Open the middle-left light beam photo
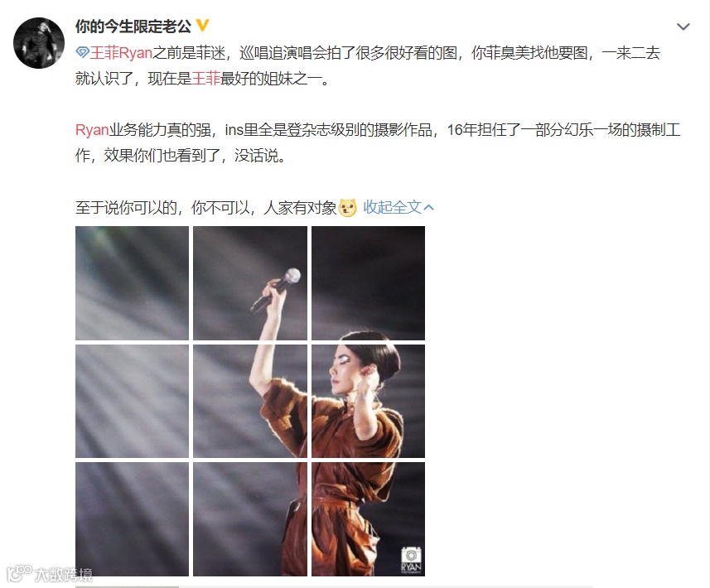Viewport: 710px width, 588px height. [133, 402]
